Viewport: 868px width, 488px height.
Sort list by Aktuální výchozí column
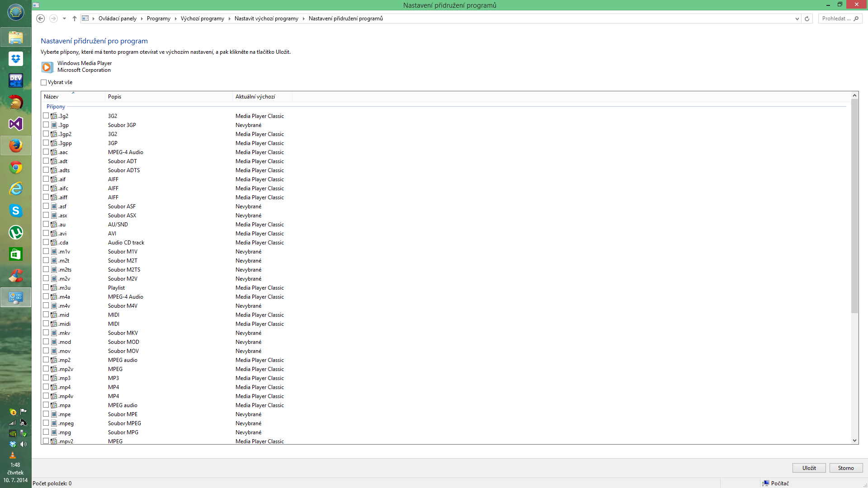pyautogui.click(x=255, y=97)
